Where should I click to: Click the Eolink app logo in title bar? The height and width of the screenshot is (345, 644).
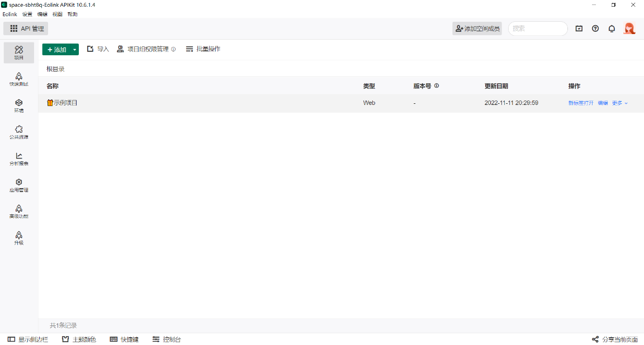(x=4, y=4)
